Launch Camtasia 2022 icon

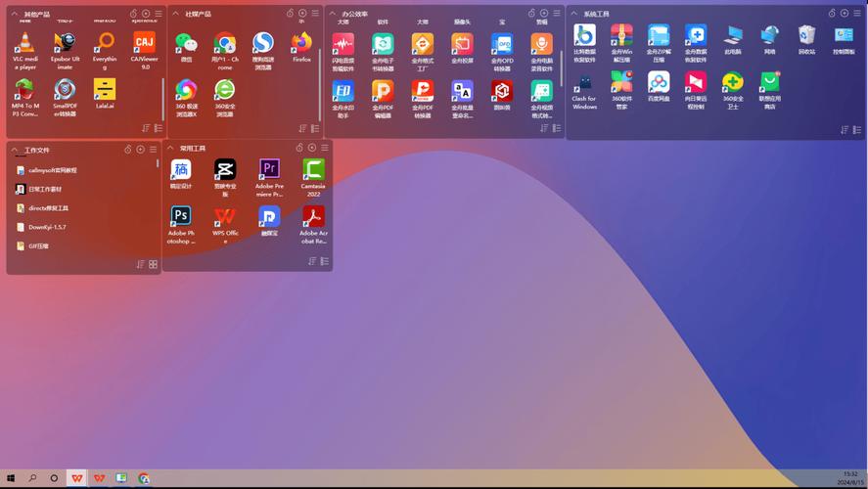(313, 169)
